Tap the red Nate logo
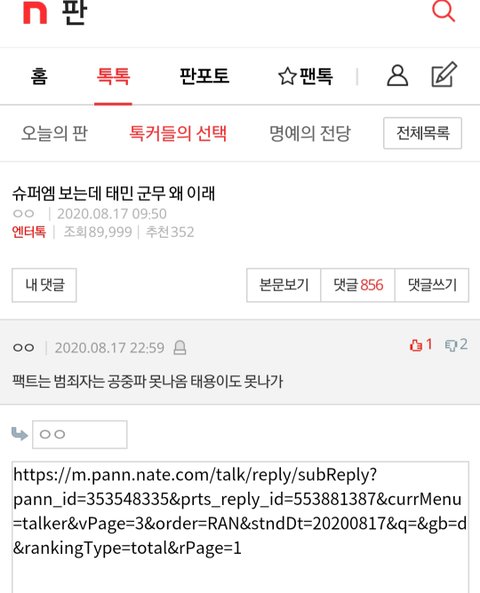Image resolution: width=480 pixels, height=593 pixels. [x=35, y=13]
